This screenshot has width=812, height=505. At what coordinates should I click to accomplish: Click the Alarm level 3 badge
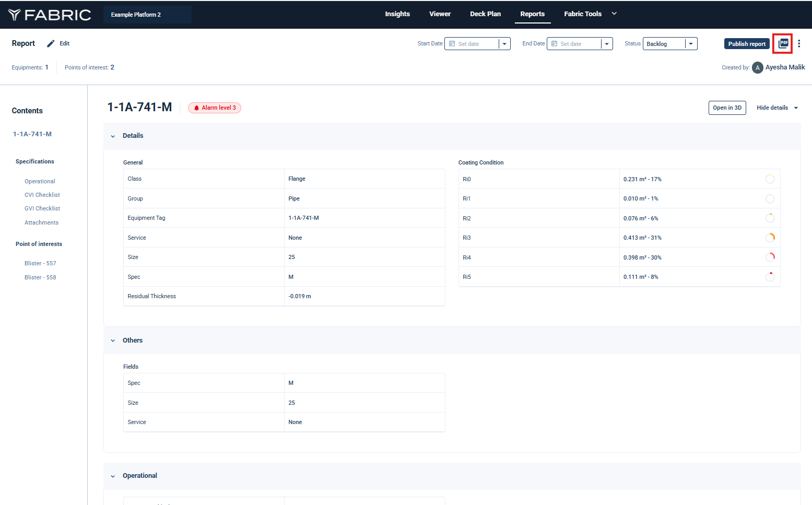(215, 108)
